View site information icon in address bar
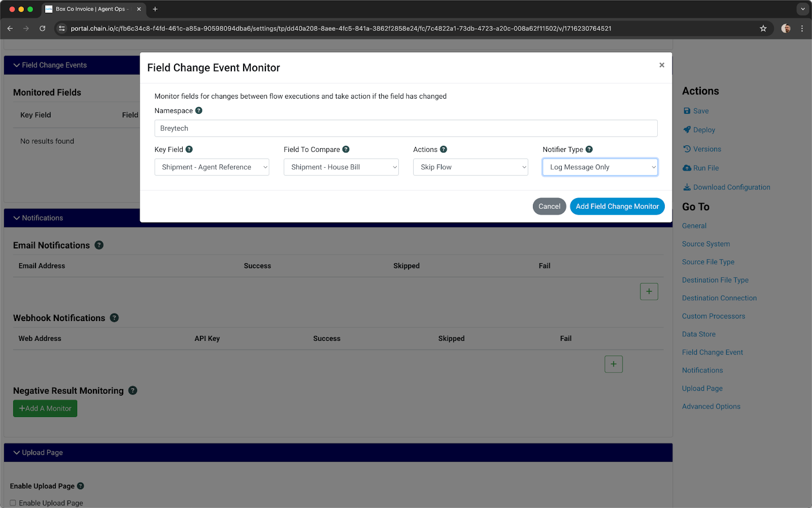Image resolution: width=812 pixels, height=508 pixels. (61, 28)
